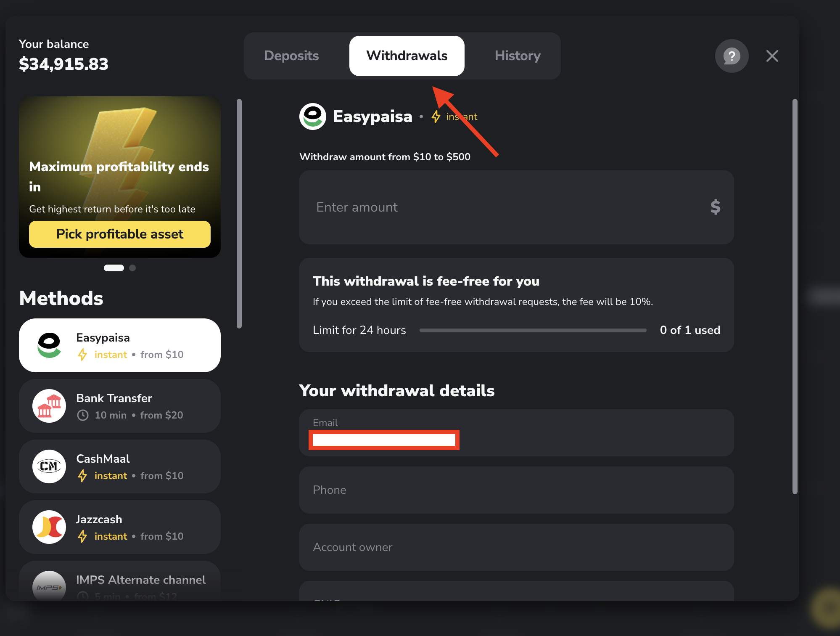Viewport: 840px width, 636px height.
Task: Choose Easypaisa withdrawal method
Action: [x=120, y=345]
